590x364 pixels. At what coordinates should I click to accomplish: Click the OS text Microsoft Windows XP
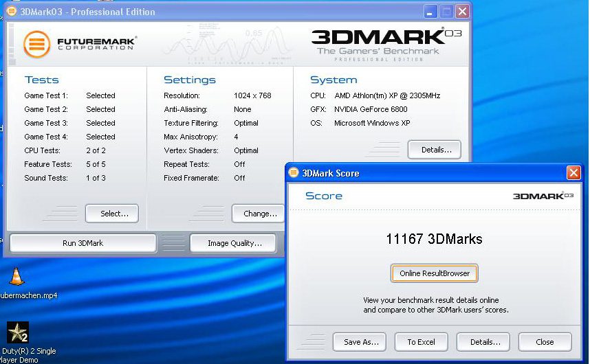pos(372,123)
